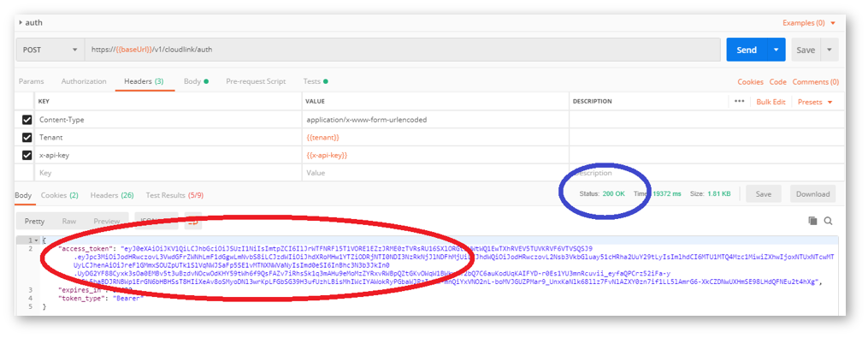The image size is (868, 338).
Task: Open the Pre-request Script tab
Action: [256, 81]
